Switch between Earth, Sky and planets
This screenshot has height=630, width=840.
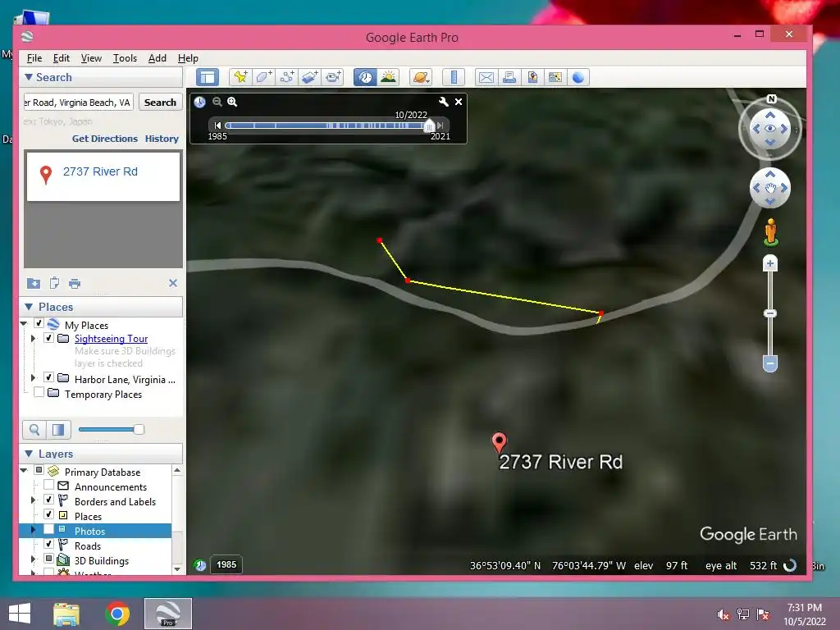[421, 77]
